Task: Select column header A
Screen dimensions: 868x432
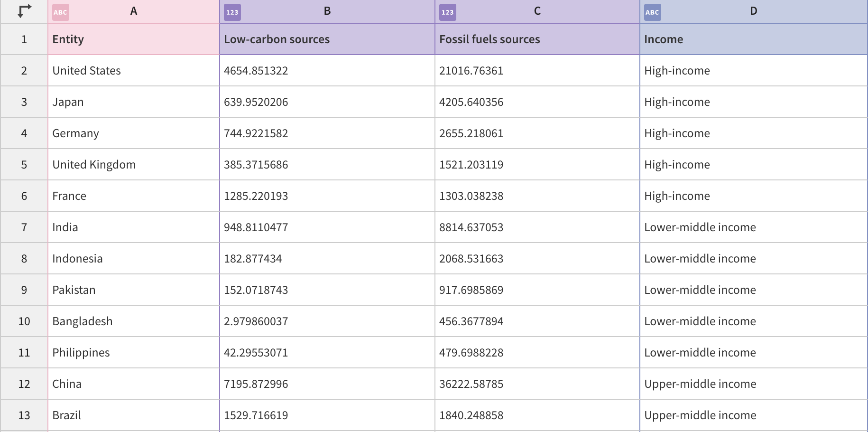Action: [134, 11]
